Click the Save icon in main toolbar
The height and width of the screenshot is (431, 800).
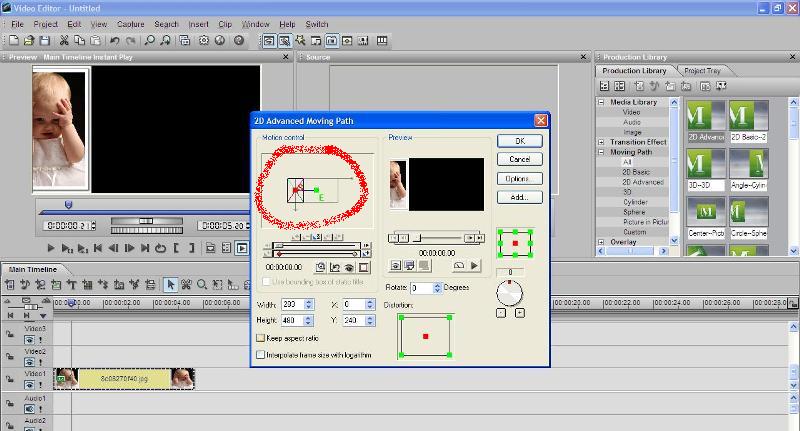[45, 41]
